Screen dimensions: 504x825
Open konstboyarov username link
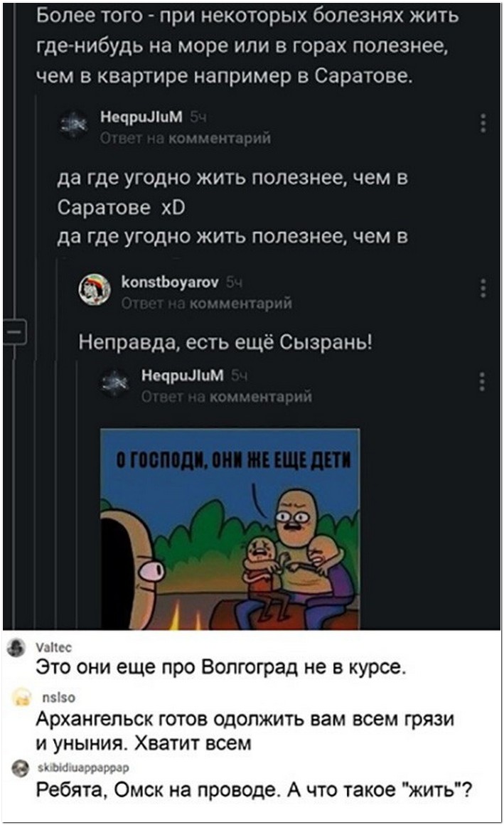click(169, 282)
